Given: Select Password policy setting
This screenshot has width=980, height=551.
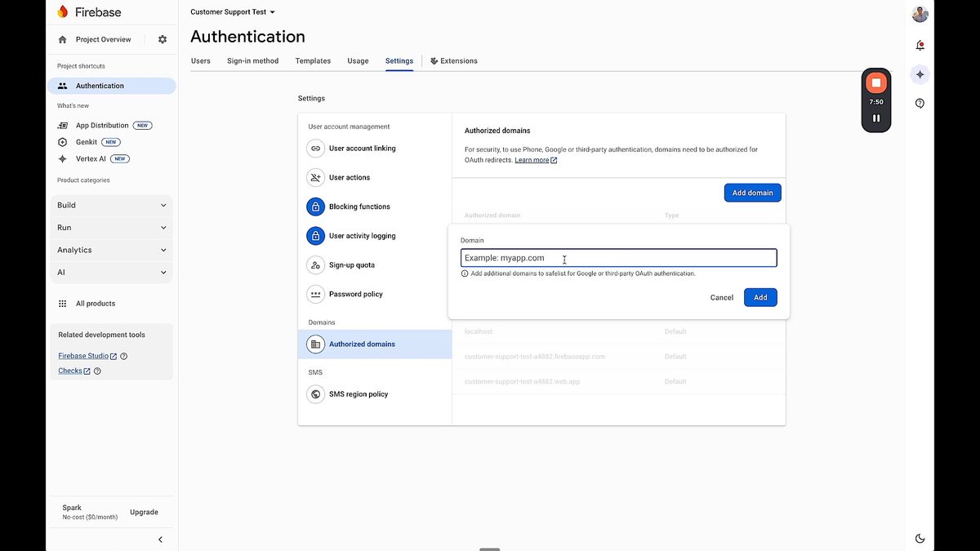Looking at the screenshot, I should (375, 294).
